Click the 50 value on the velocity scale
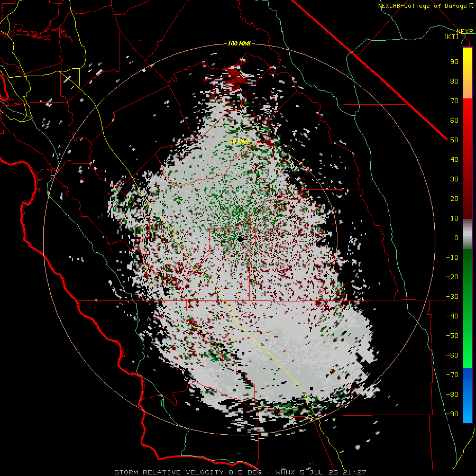The height and width of the screenshot is (476, 476). click(454, 140)
